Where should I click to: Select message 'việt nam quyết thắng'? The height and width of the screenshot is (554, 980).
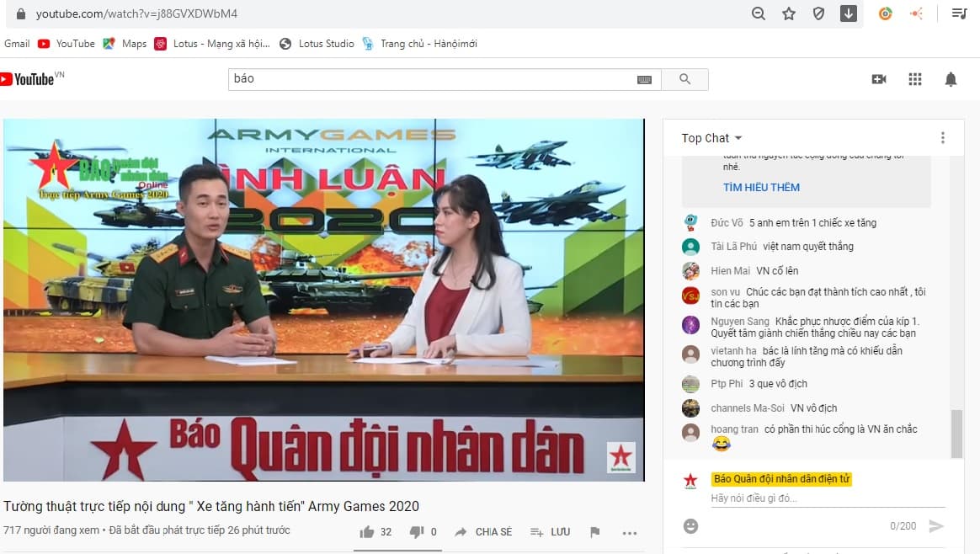click(x=808, y=247)
